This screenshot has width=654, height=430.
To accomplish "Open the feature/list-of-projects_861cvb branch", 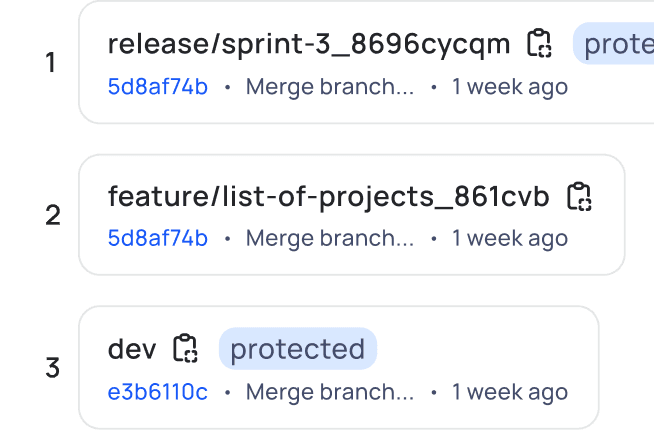I will pyautogui.click(x=328, y=196).
